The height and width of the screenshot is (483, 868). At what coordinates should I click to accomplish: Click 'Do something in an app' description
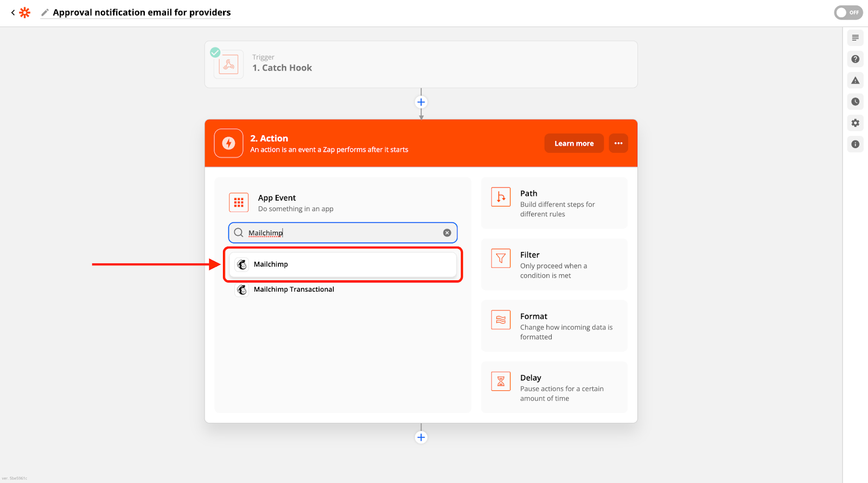296,209
